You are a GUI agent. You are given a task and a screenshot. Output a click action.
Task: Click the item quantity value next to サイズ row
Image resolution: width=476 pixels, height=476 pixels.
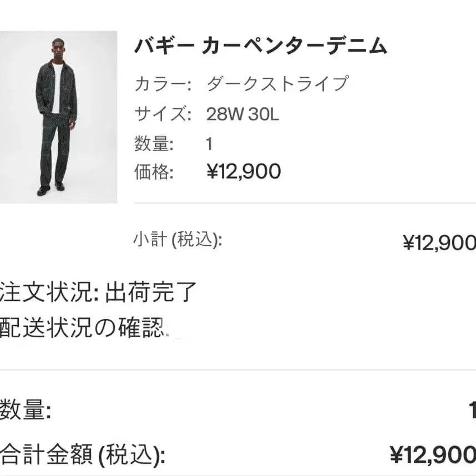(210, 144)
